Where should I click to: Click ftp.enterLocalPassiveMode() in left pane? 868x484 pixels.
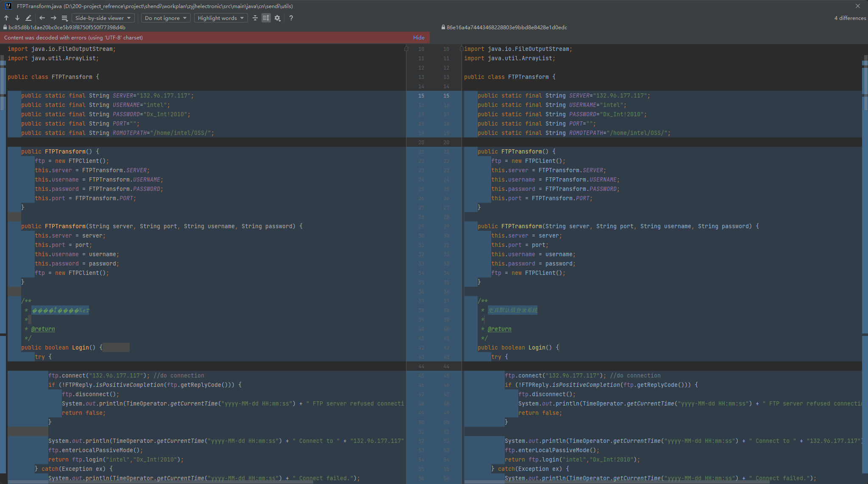[x=95, y=450]
